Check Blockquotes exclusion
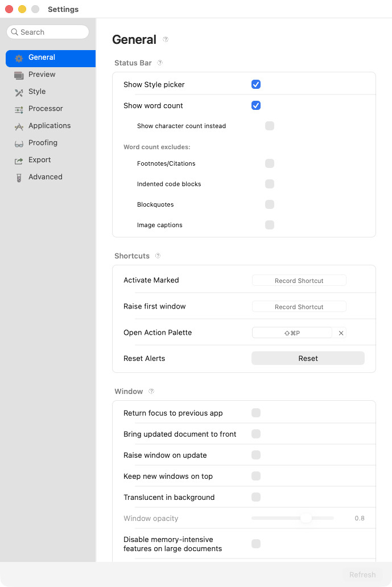392x587 pixels. [x=270, y=204]
